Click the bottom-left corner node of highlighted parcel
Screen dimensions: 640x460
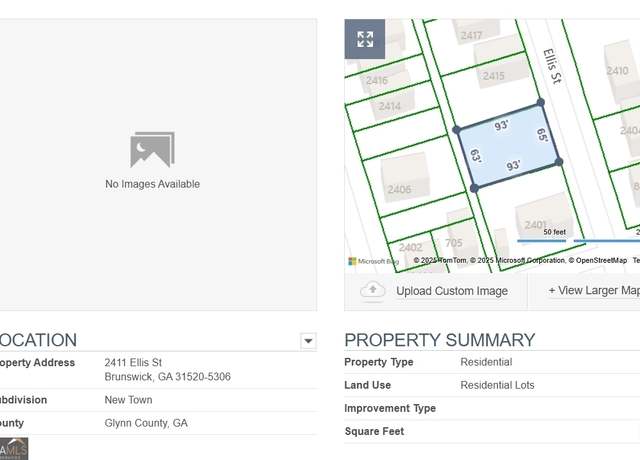[474, 188]
